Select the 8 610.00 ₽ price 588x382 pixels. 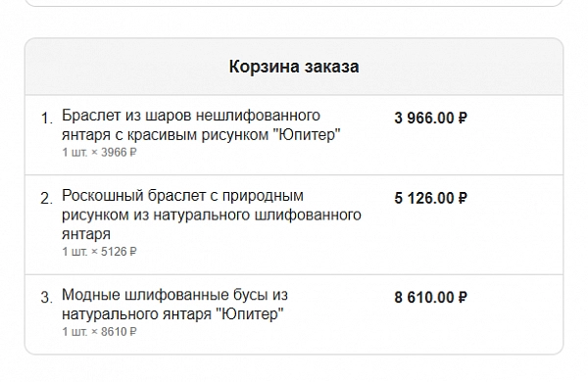pyautogui.click(x=431, y=298)
